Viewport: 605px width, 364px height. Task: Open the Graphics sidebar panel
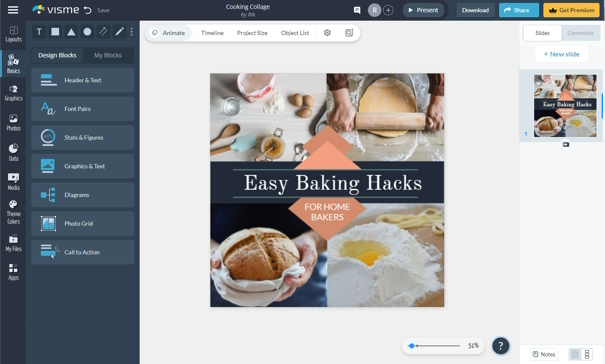coord(14,93)
